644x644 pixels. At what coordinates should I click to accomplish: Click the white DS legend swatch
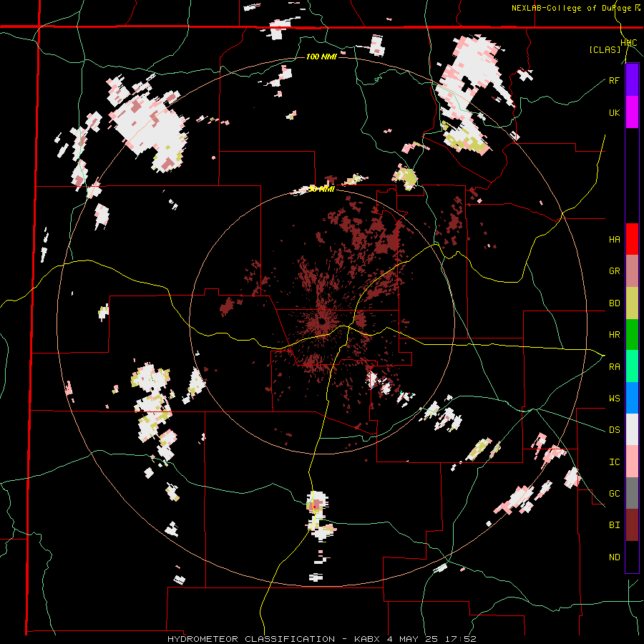(632, 429)
